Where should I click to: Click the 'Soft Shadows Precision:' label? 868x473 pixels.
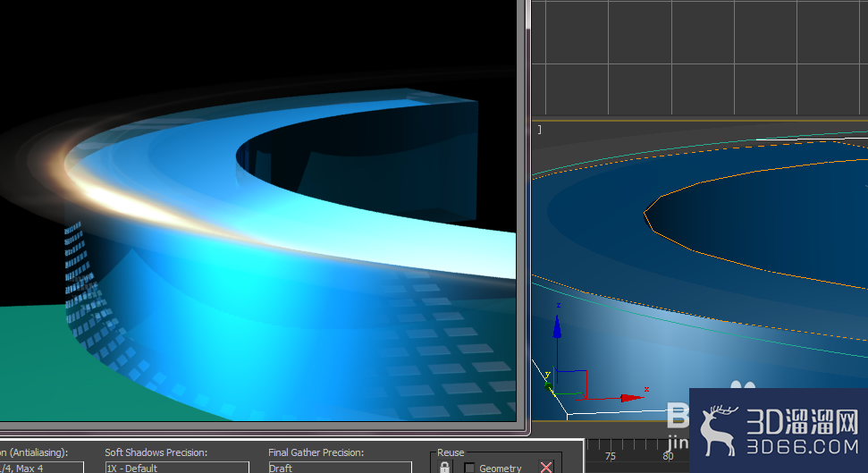click(156, 452)
